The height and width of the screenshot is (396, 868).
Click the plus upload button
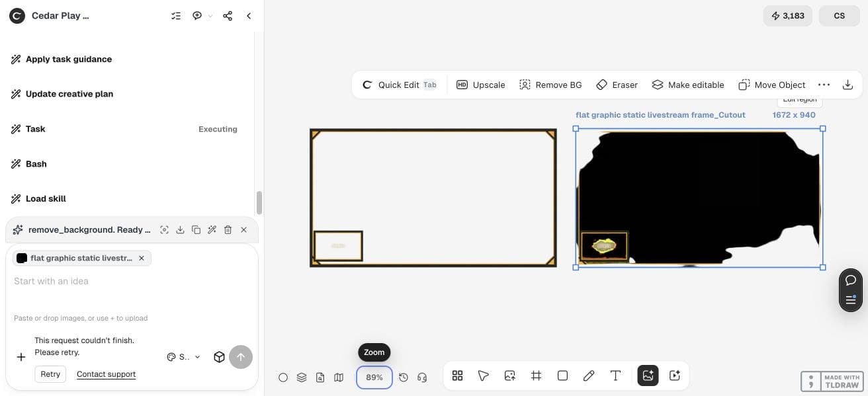[x=21, y=357]
